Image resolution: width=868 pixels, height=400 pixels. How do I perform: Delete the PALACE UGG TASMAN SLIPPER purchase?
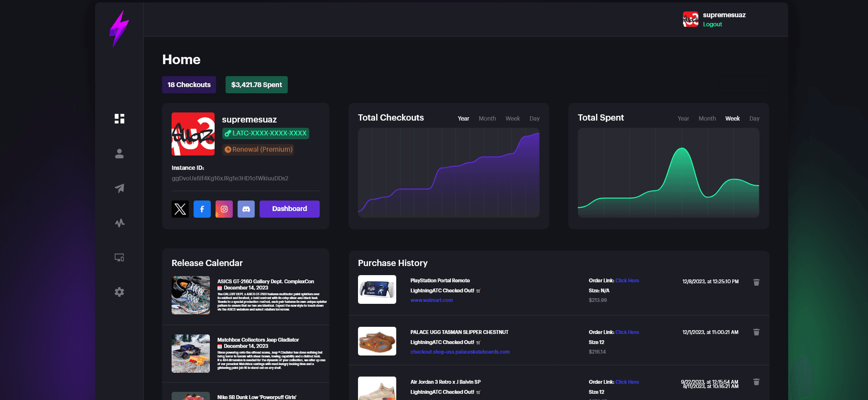pos(756,332)
